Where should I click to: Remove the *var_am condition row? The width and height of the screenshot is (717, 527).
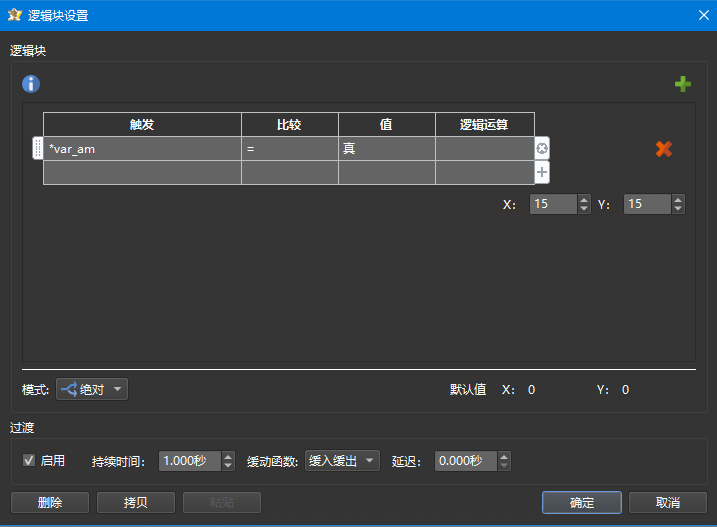point(542,149)
